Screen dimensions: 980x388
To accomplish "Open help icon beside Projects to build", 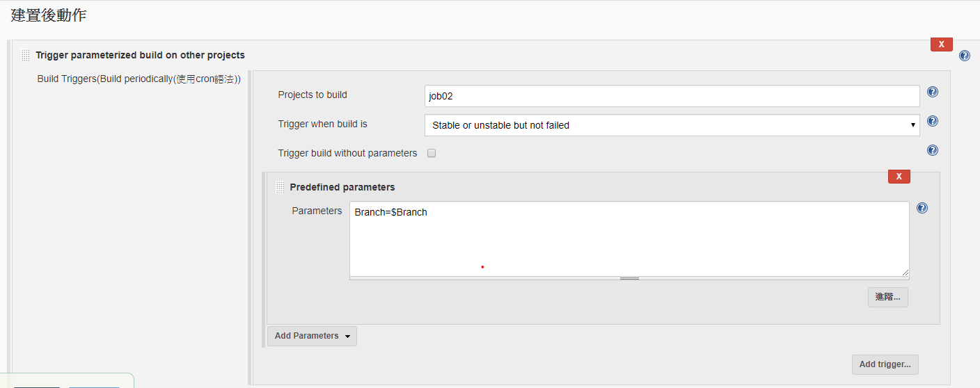I will click(x=933, y=92).
